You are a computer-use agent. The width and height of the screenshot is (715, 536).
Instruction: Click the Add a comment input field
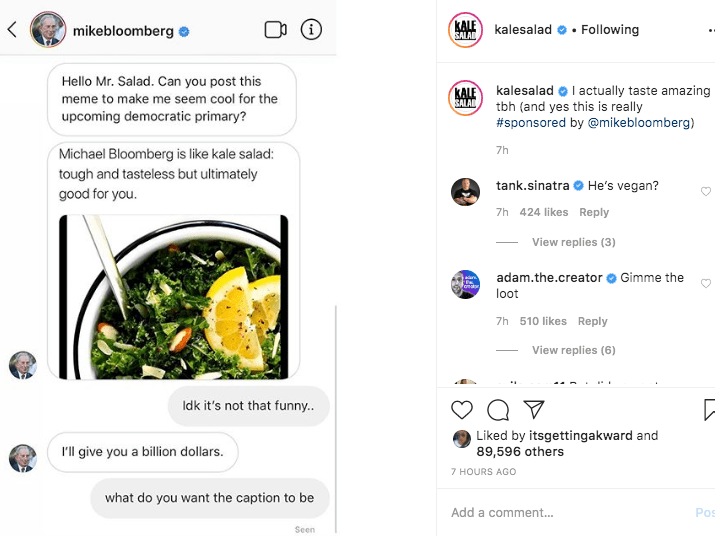click(x=560, y=513)
